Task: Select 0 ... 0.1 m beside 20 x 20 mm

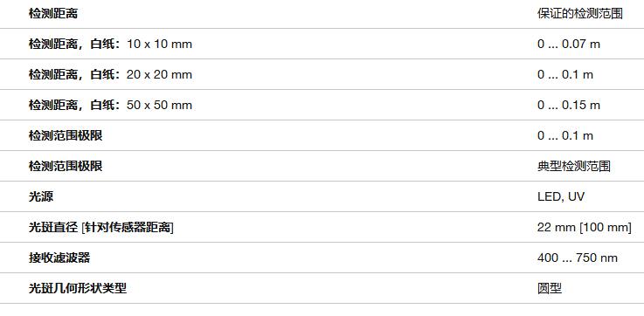Action: click(x=565, y=75)
